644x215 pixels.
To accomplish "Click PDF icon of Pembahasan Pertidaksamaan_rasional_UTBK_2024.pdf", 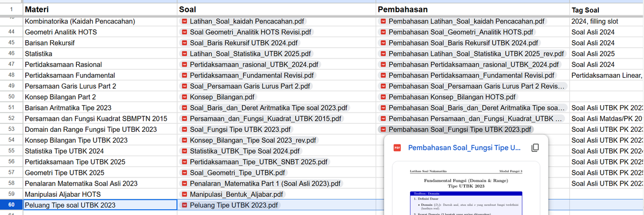I will click(x=383, y=65).
